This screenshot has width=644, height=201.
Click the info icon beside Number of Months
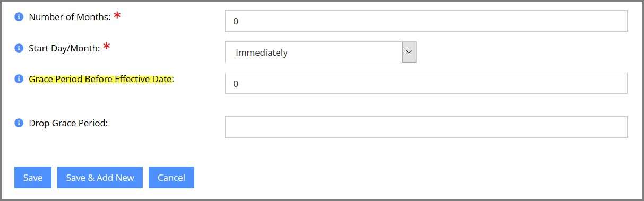point(19,17)
